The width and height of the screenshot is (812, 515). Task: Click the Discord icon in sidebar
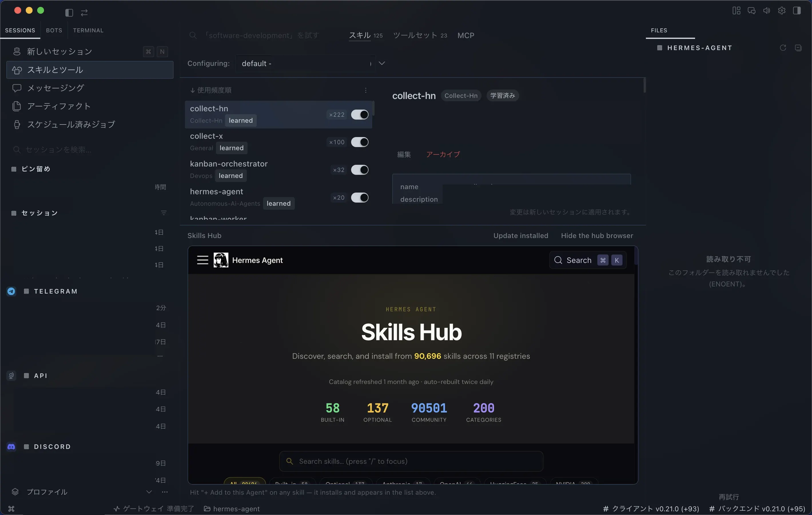tap(11, 447)
